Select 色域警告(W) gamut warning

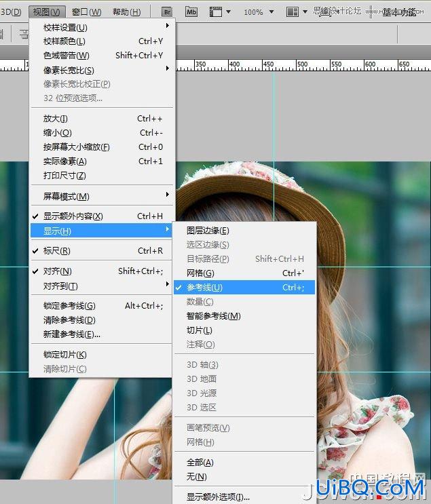[x=102, y=56]
